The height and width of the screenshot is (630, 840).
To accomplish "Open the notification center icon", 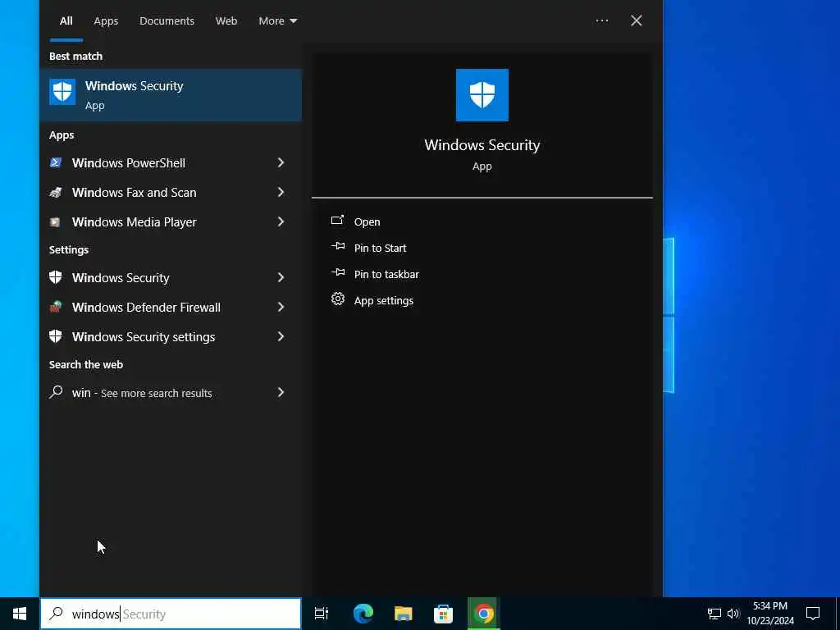I will tap(813, 614).
